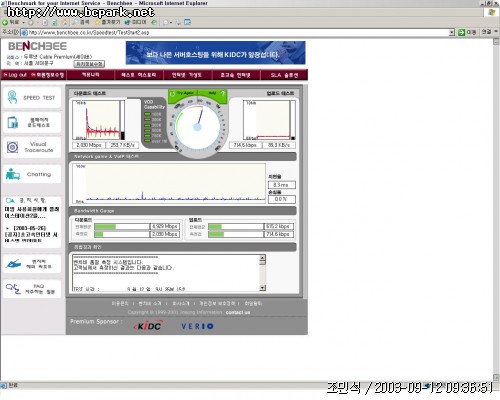The height and width of the screenshot is (400, 500).
Task: Open Chatting in sidebar
Action: click(x=32, y=174)
